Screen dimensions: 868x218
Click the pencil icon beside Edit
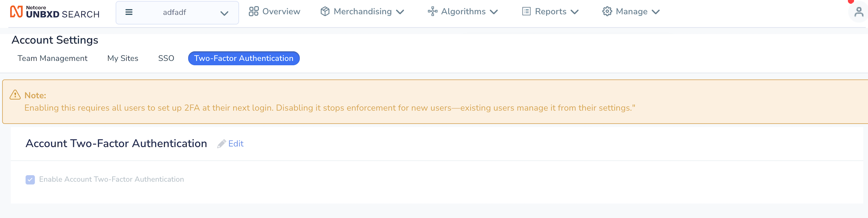pyautogui.click(x=222, y=144)
